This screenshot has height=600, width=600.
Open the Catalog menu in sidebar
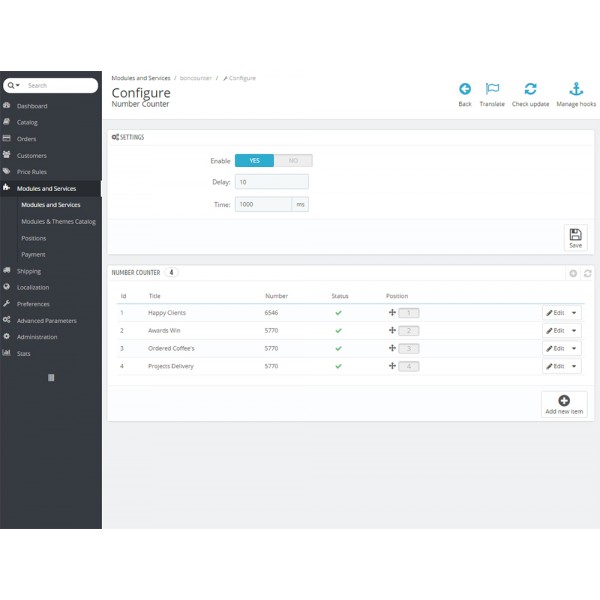pos(27,122)
